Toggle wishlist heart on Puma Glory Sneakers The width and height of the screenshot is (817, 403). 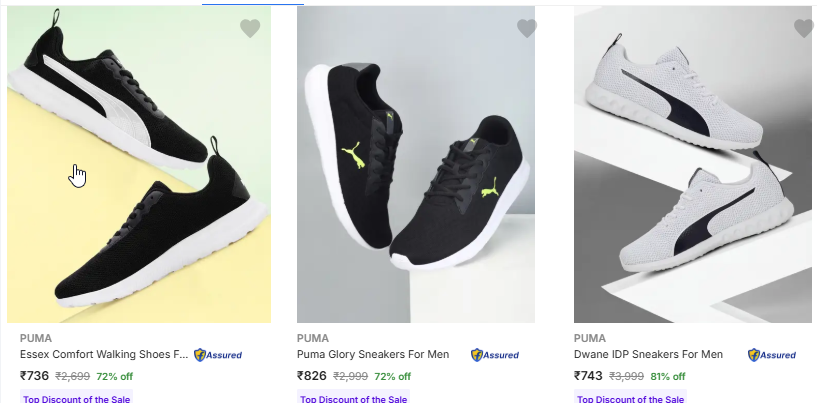[527, 29]
